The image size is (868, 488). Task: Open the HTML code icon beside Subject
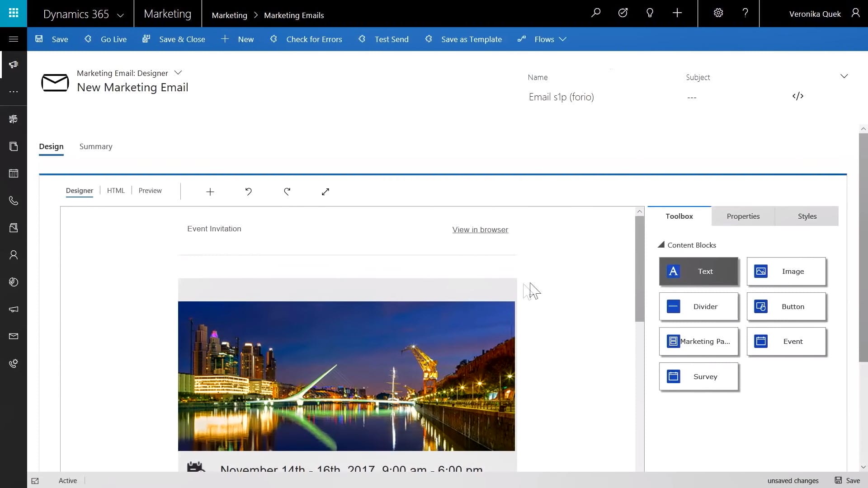[798, 96]
